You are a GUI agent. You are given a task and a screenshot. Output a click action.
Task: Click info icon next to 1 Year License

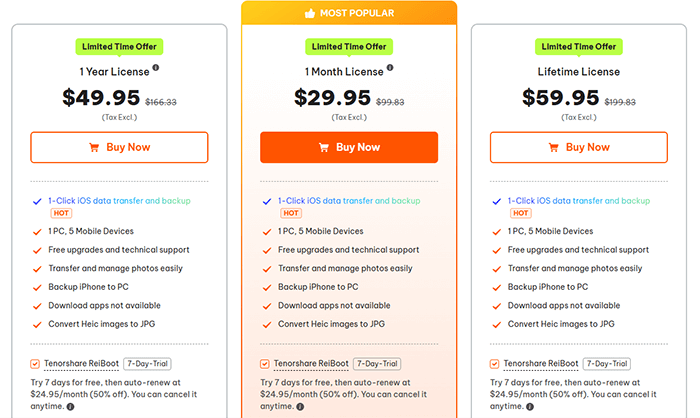click(155, 68)
